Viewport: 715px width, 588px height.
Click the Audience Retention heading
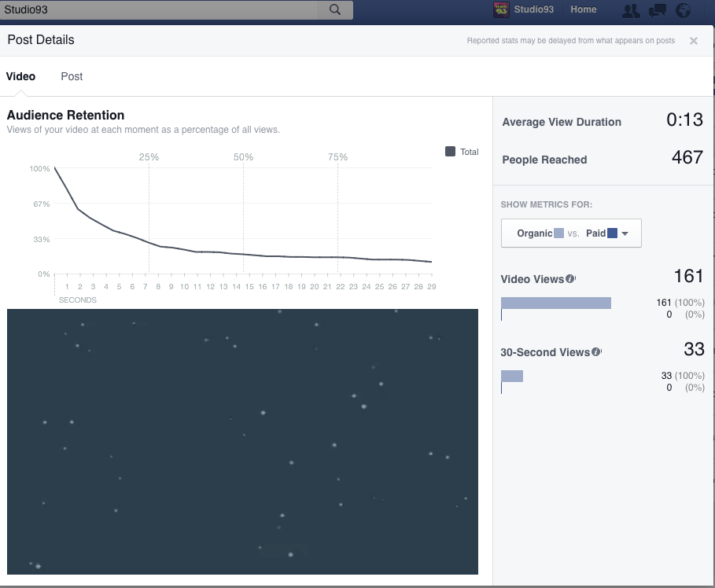click(x=65, y=115)
